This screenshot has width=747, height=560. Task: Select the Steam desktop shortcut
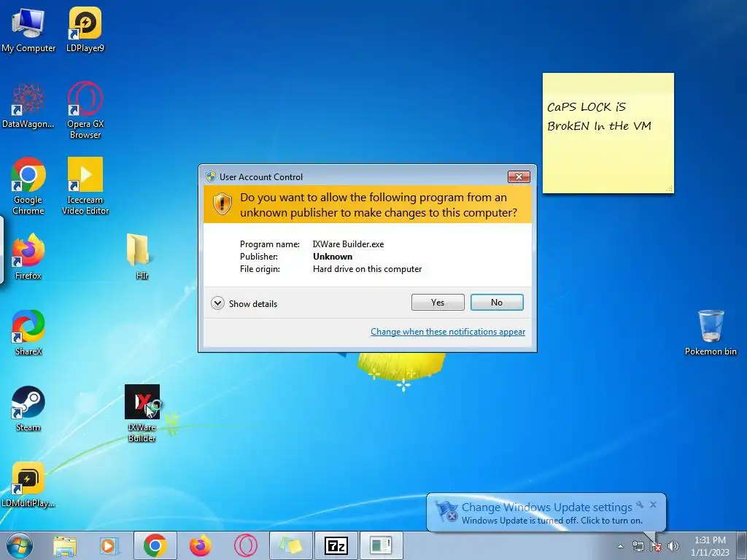pyautogui.click(x=28, y=408)
